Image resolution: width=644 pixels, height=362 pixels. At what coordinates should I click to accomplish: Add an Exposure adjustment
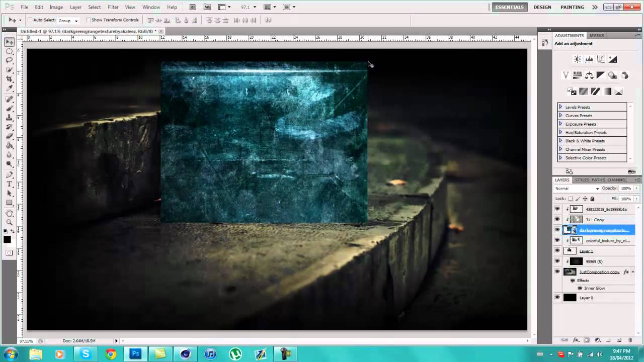coord(613,59)
